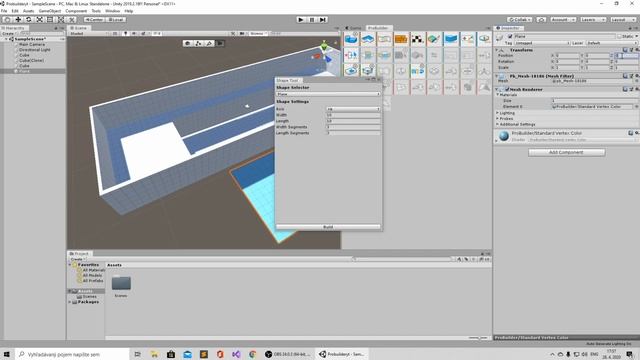Open ProBuilder checkerboard UV Editor icon
Image resolution: width=640 pixels, height=360 pixels.
418,39
